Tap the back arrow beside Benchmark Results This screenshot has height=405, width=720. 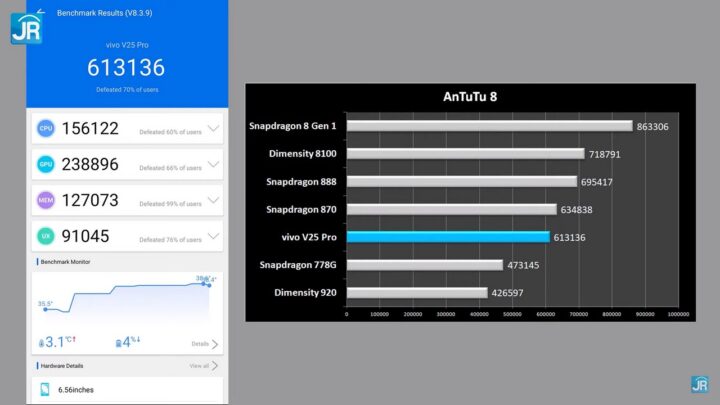pos(41,11)
